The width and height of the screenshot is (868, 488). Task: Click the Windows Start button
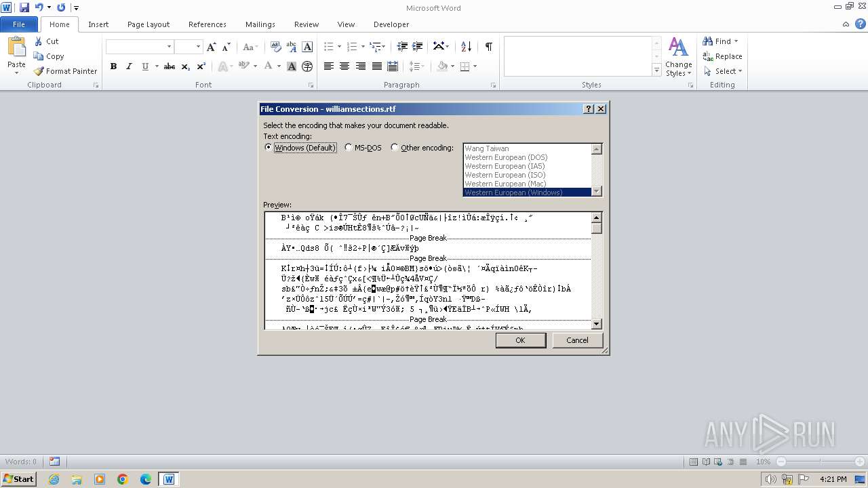click(18, 479)
